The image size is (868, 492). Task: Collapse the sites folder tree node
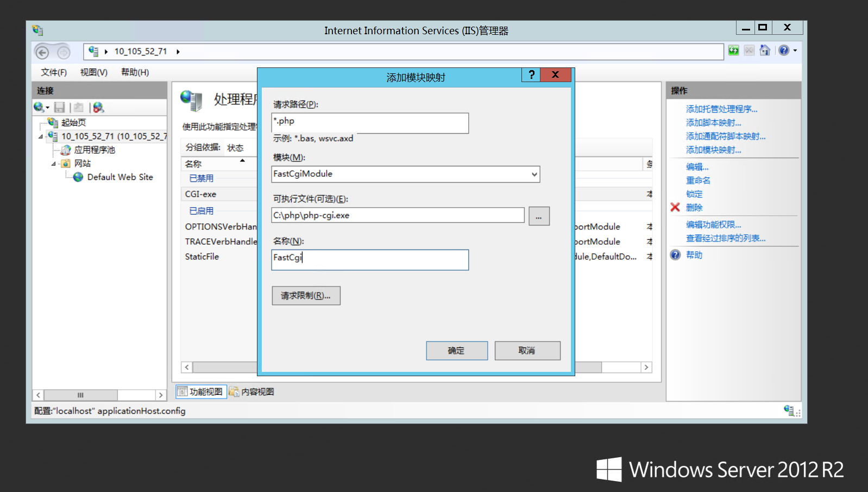54,164
